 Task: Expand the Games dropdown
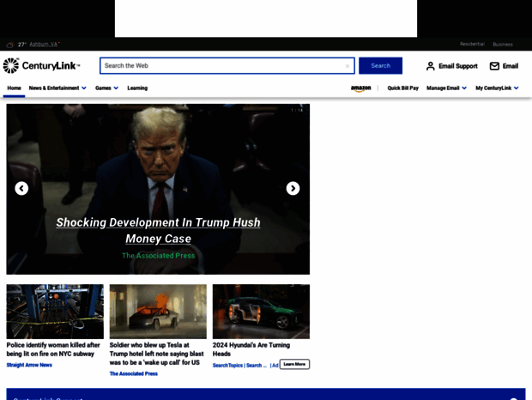click(x=106, y=88)
